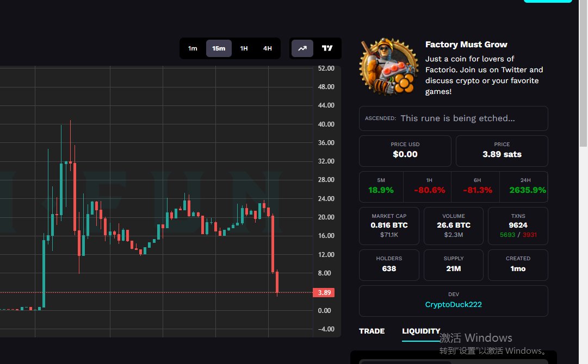Viewport: 588px width, 364px height.
Task: Open the LIQUIDITY tab
Action: tap(421, 331)
